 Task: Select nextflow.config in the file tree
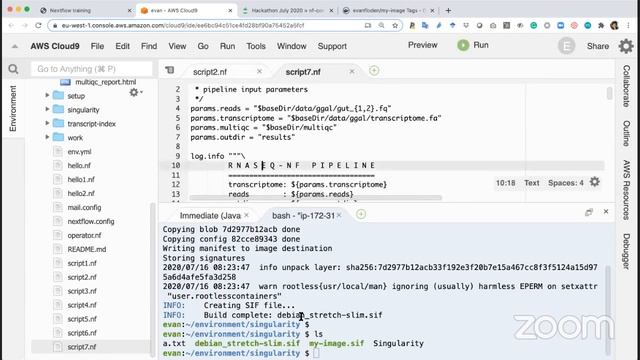click(x=91, y=221)
